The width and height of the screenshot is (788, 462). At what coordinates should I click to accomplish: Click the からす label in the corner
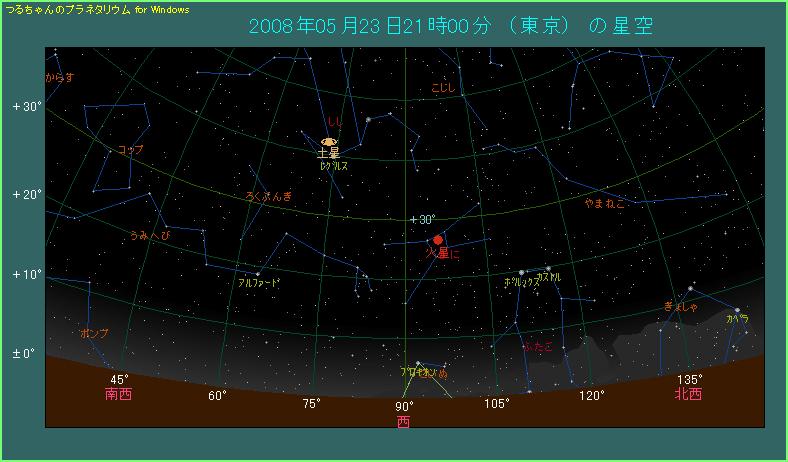click(x=60, y=76)
